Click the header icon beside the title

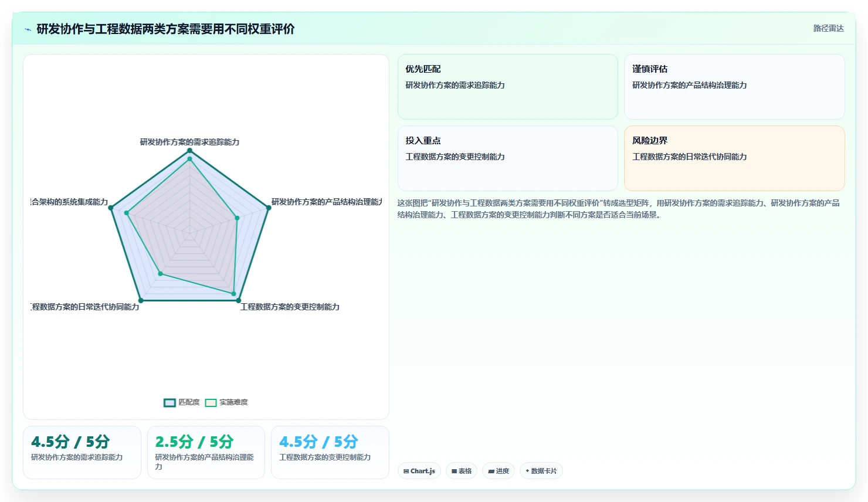coord(28,29)
